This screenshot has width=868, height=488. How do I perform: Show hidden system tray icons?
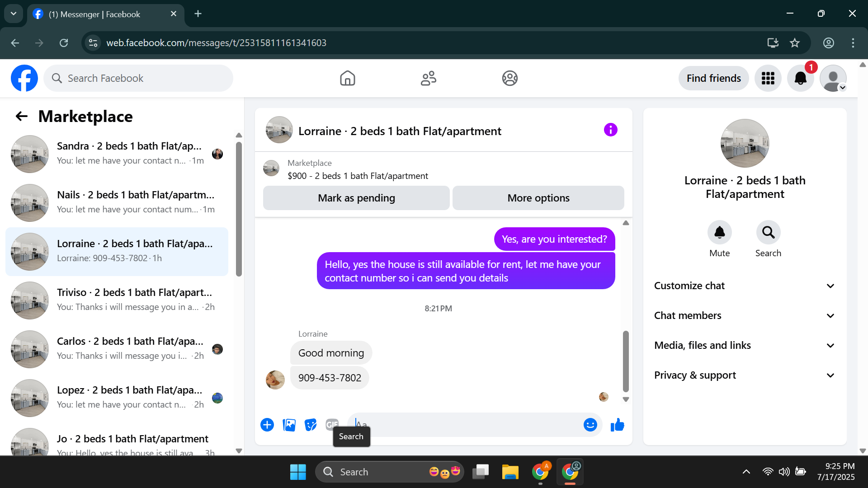click(746, 472)
